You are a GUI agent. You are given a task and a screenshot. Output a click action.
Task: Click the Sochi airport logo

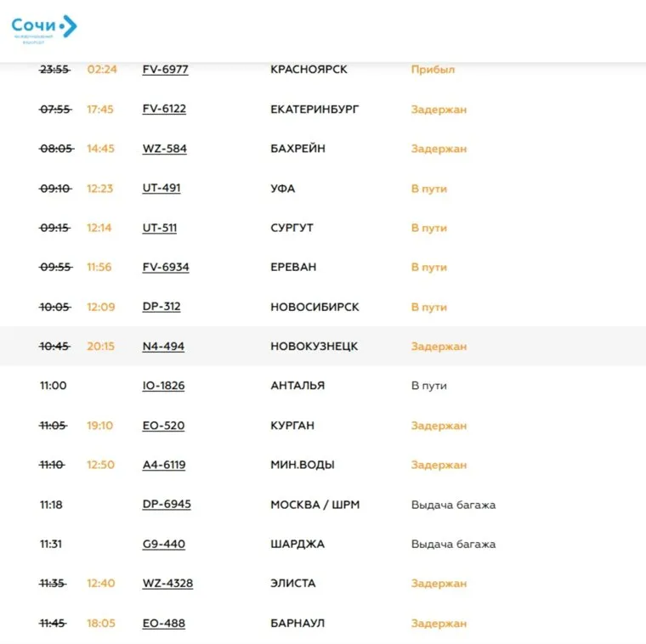point(43,27)
